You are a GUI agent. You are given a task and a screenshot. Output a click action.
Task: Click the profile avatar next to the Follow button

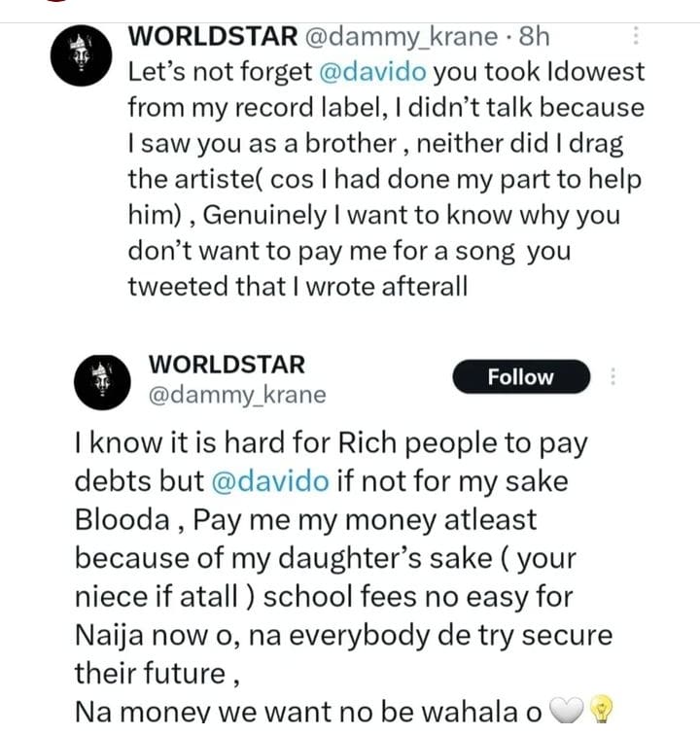point(103,381)
